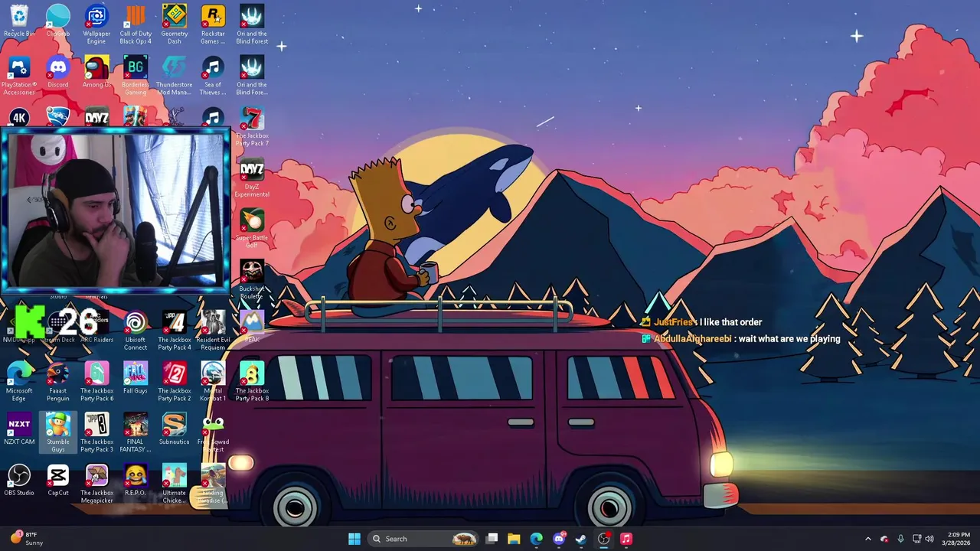
Task: Select the Call of Duty Black Ops 4 icon
Action: (136, 24)
